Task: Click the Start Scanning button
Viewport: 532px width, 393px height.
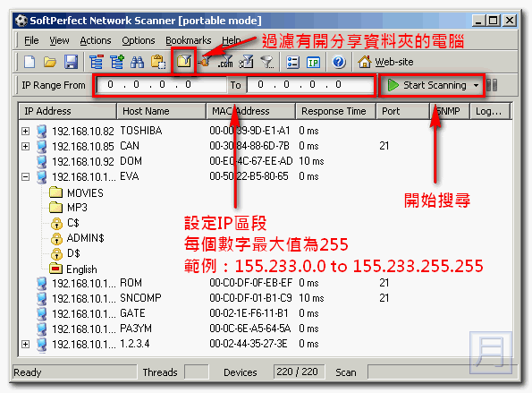Action: tap(426, 85)
